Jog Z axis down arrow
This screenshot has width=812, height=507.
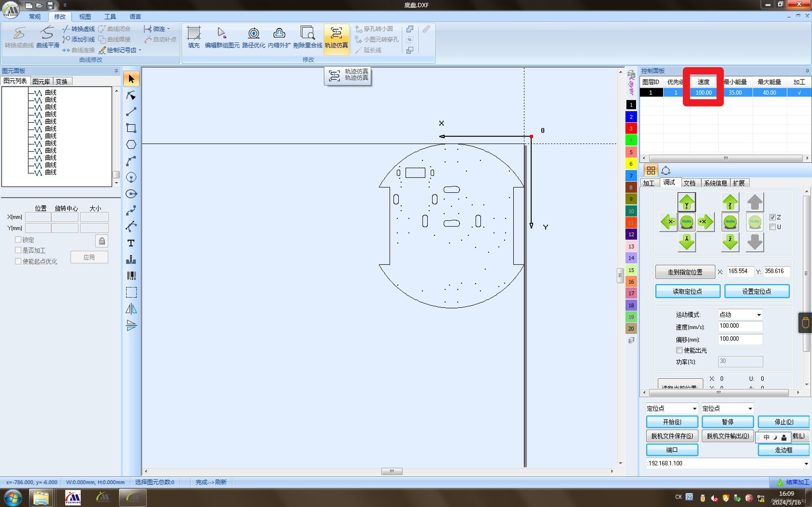click(730, 242)
